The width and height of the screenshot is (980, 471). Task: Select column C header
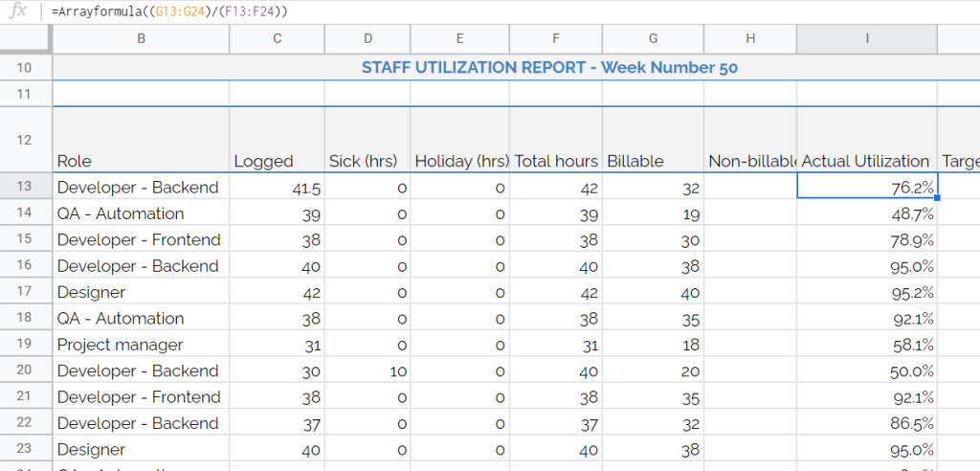277,39
